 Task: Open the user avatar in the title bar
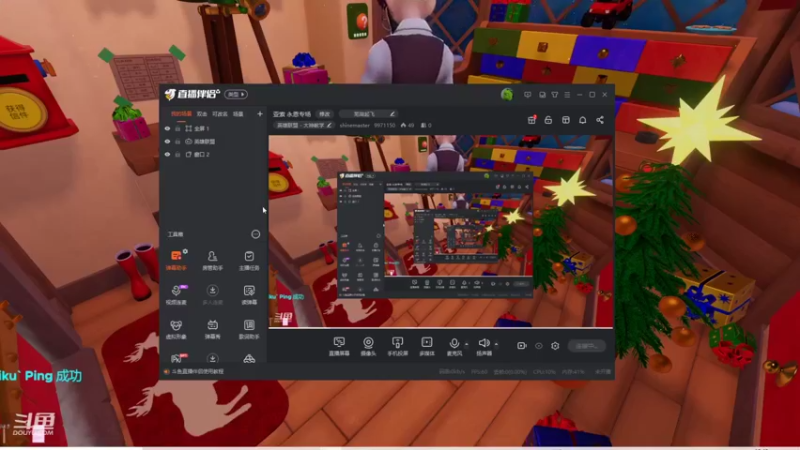507,94
